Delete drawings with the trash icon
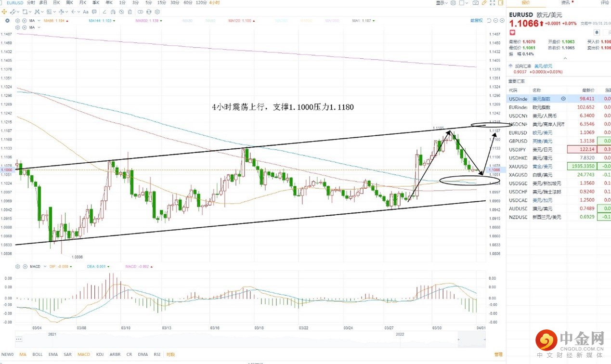Viewport: 611px width, 364px height. pyautogui.click(x=130, y=12)
